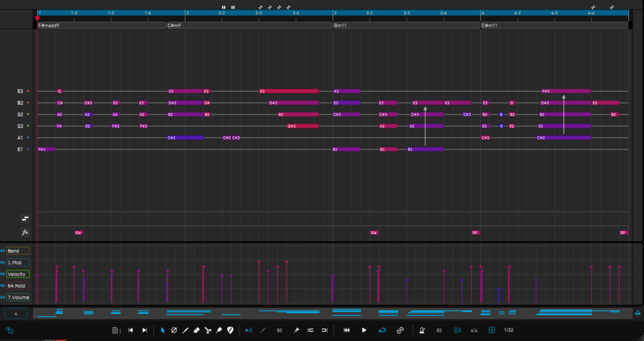Screen dimensions: 644x341
Task: Click the mute tool icon
Action: click(174, 330)
